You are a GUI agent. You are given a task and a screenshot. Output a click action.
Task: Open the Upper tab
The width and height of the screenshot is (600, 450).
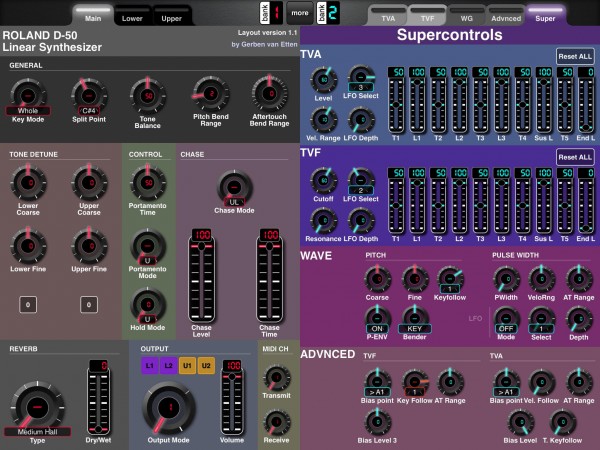pyautogui.click(x=171, y=15)
